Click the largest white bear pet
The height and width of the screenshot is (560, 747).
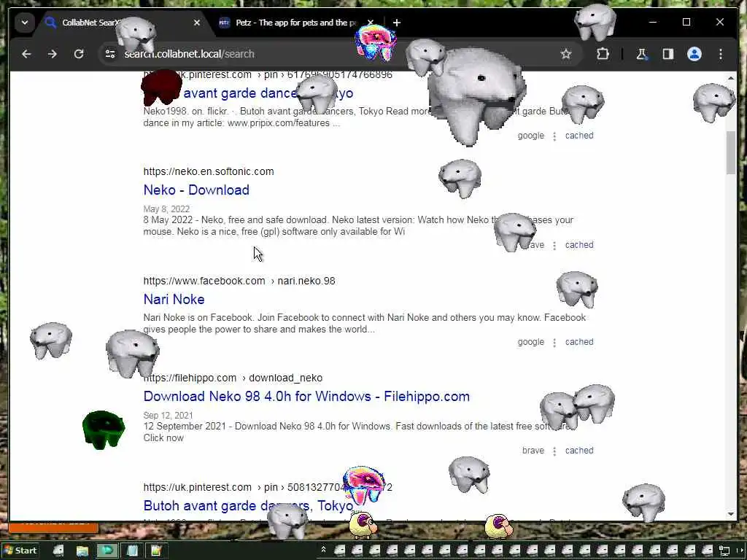click(476, 96)
